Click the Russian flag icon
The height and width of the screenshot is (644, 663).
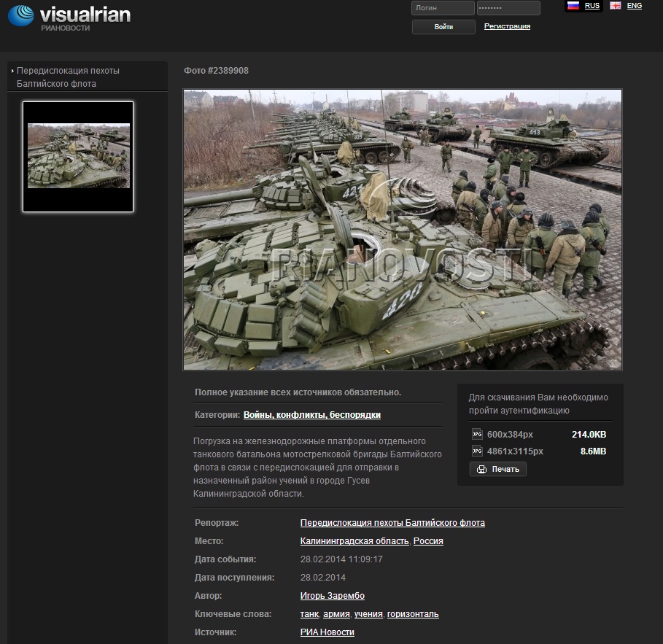coord(573,6)
